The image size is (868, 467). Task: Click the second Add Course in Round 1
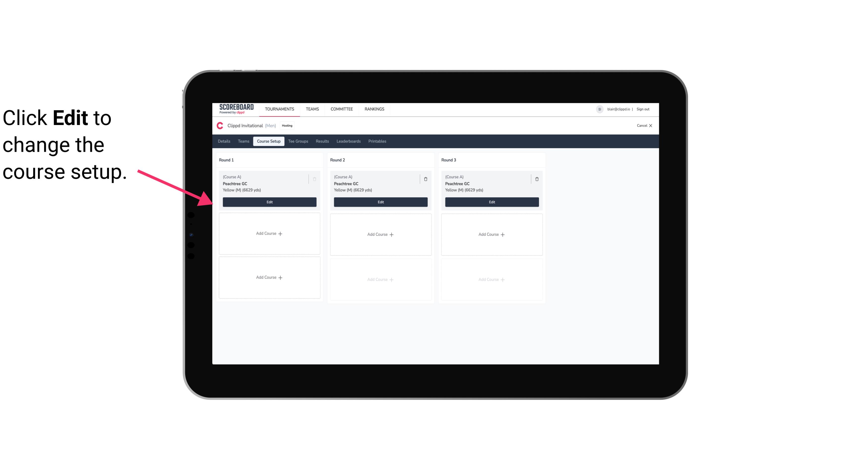pyautogui.click(x=269, y=277)
